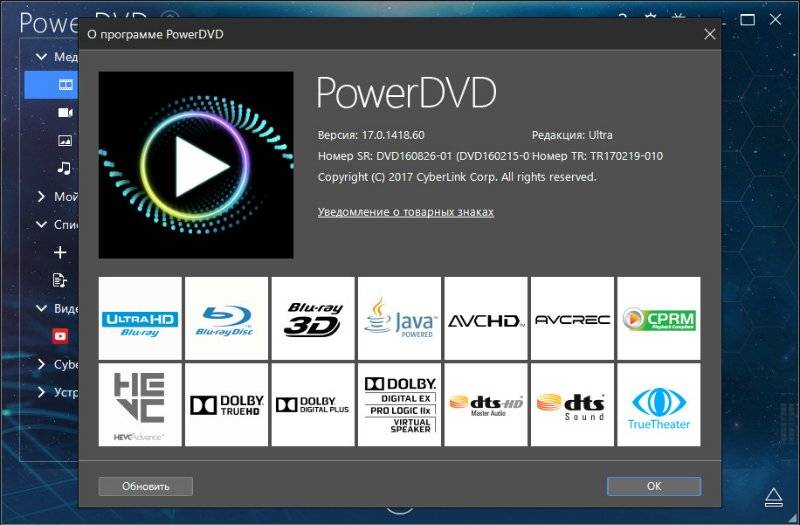800x525 pixels.
Task: Click the Copyright 2017 CyberLink Corp. line
Action: tap(457, 177)
